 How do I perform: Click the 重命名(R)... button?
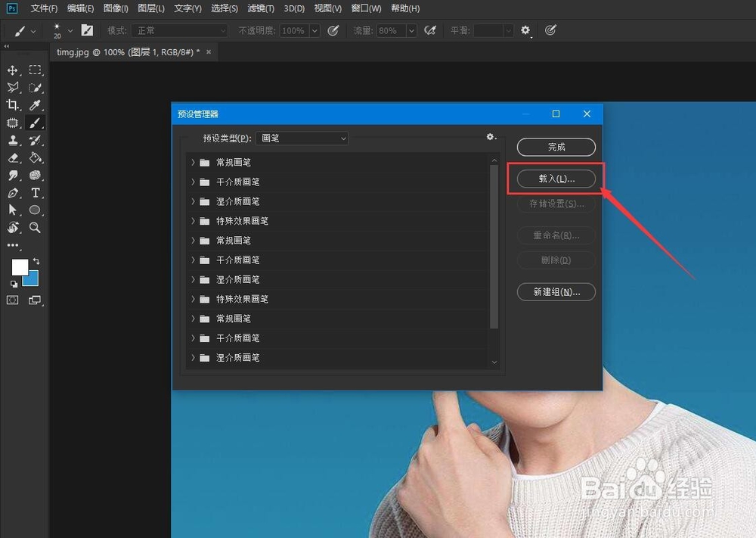click(556, 235)
